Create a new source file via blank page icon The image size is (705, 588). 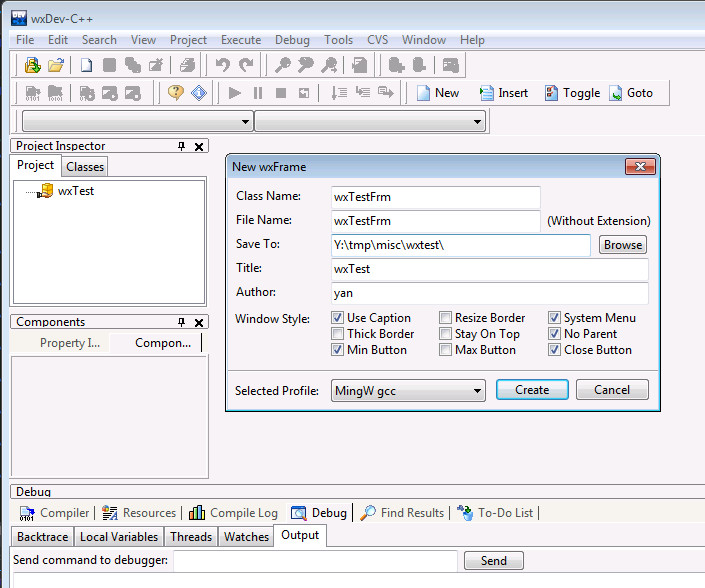click(x=86, y=65)
